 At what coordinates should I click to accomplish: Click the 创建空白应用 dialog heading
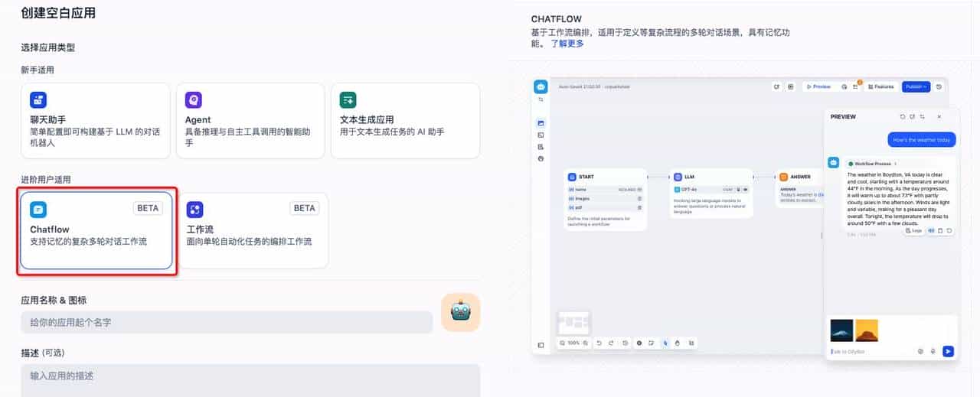(58, 13)
